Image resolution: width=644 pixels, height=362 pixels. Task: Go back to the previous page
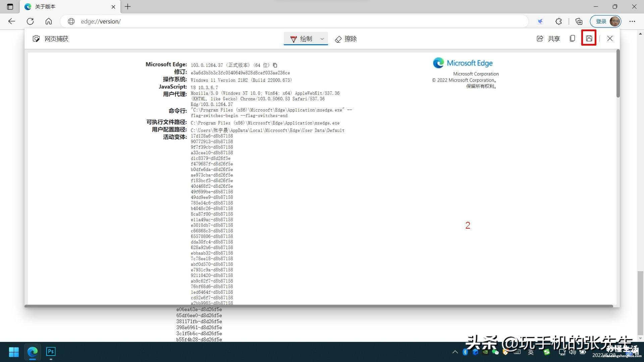[12, 21]
